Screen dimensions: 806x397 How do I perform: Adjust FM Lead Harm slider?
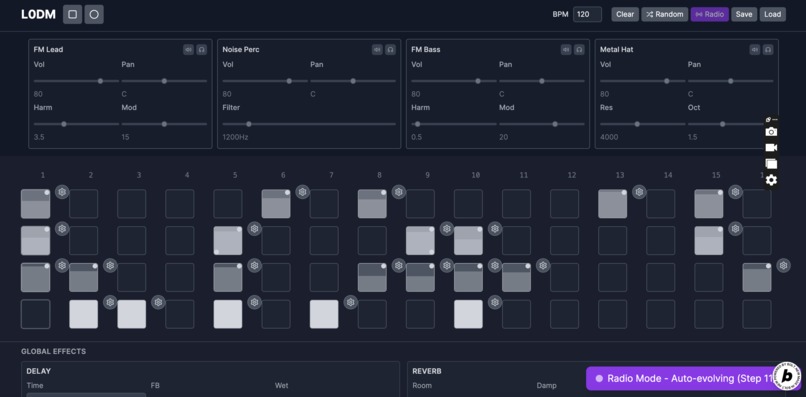(76, 124)
